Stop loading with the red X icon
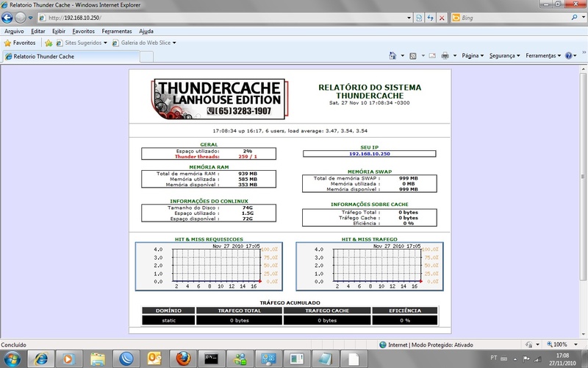This screenshot has height=368, width=588. click(442, 18)
